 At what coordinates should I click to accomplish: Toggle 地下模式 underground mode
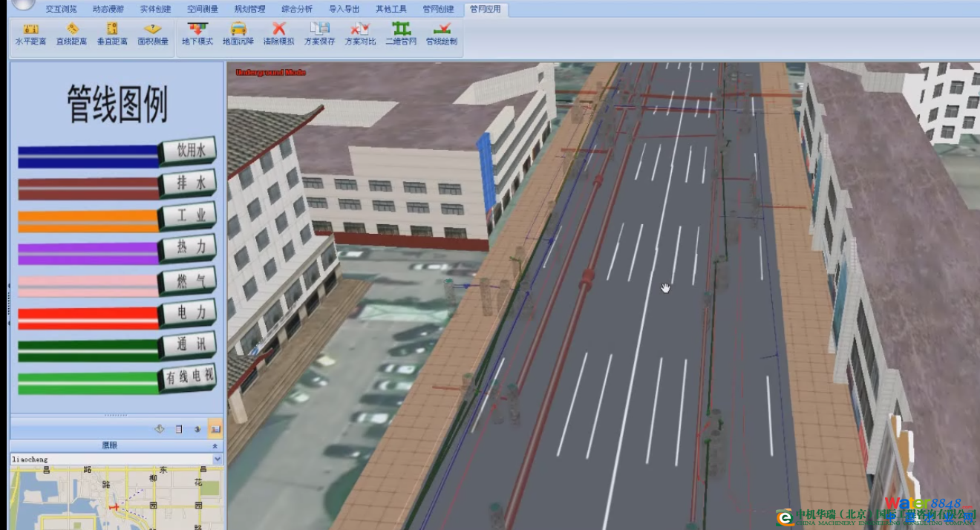pos(197,35)
